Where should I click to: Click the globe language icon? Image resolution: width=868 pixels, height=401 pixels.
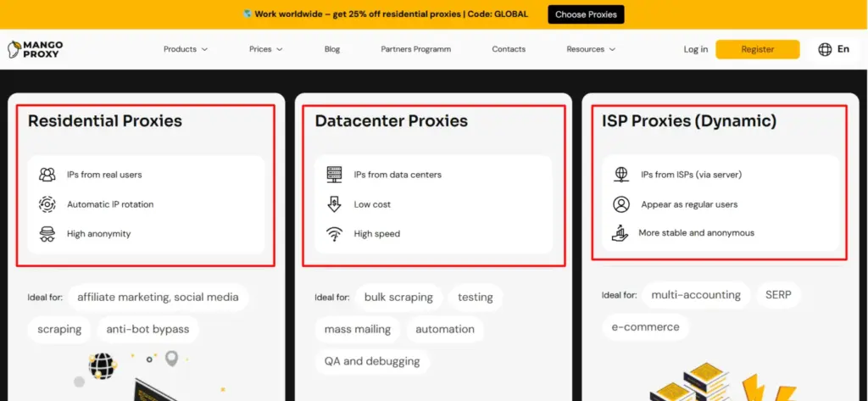tap(825, 49)
